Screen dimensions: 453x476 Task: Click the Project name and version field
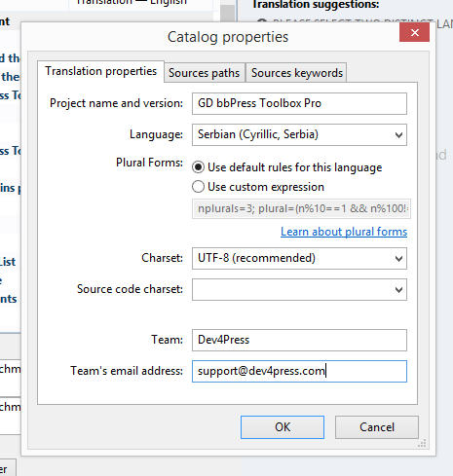point(299,103)
